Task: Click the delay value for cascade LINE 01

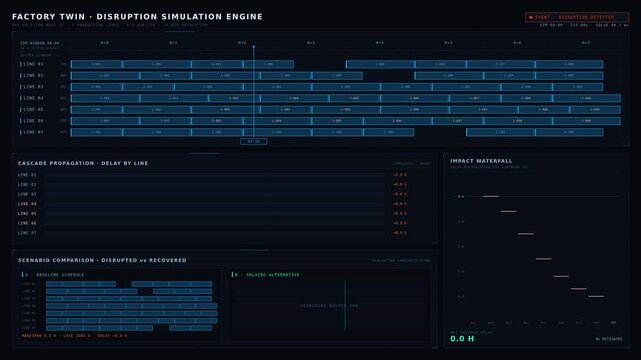Action: click(399, 174)
